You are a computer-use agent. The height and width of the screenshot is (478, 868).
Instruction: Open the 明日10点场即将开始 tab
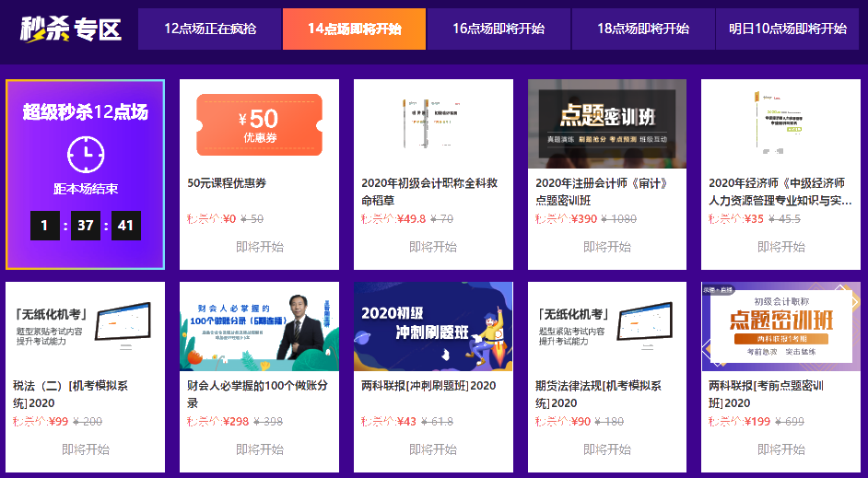[x=787, y=29]
